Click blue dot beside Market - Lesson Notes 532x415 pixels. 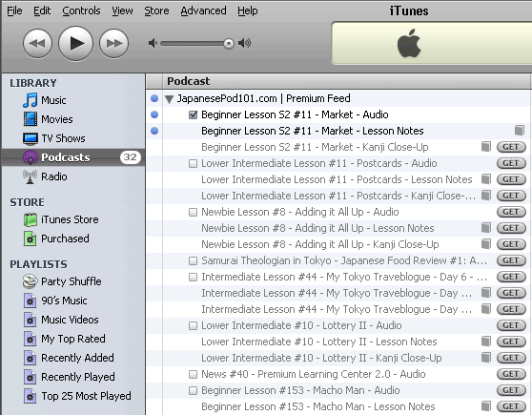[154, 131]
